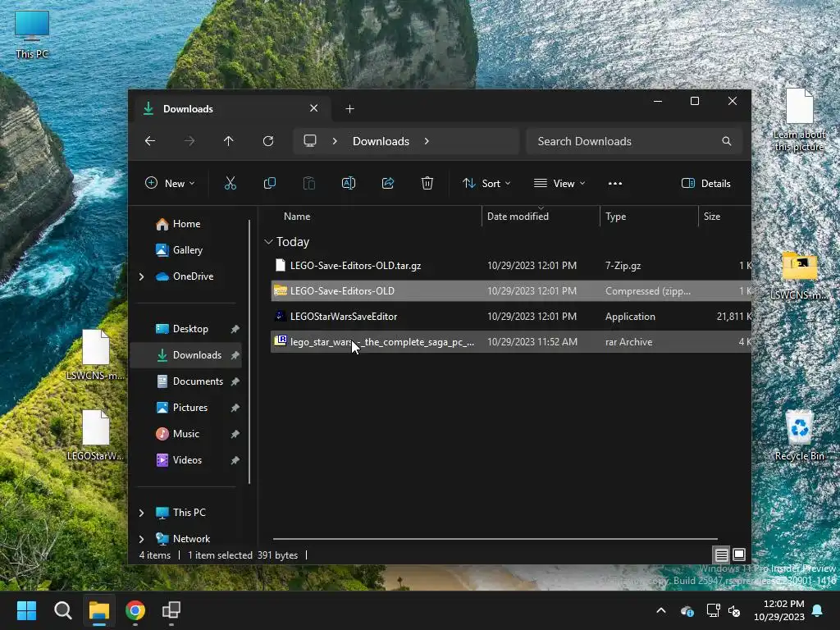Click chevron after Downloads in address bar
Screen dimensions: 840x630
[427, 141]
